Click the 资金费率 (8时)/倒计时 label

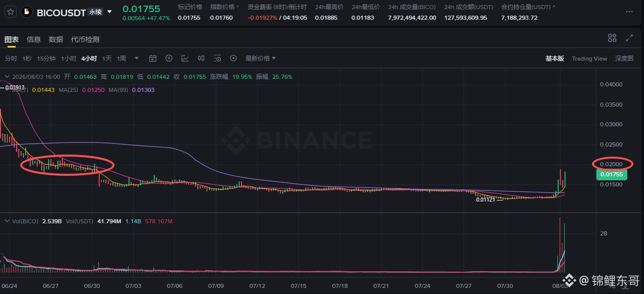(276, 7)
